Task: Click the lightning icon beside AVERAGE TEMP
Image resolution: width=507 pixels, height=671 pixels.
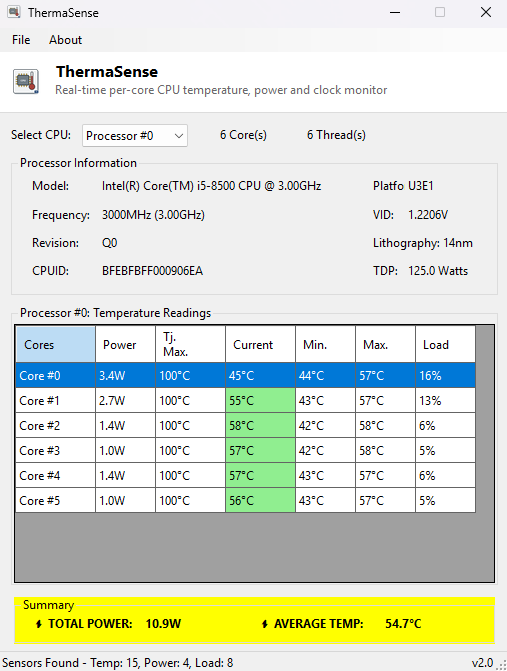Action: tap(264, 624)
